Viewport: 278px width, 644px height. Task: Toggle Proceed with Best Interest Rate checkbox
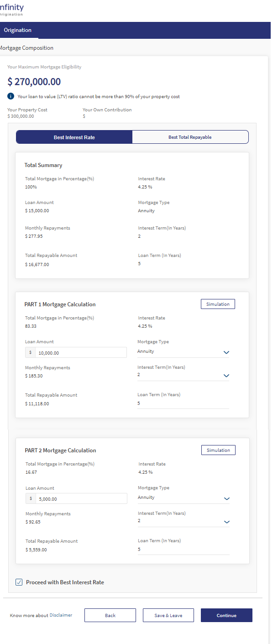tap(19, 582)
